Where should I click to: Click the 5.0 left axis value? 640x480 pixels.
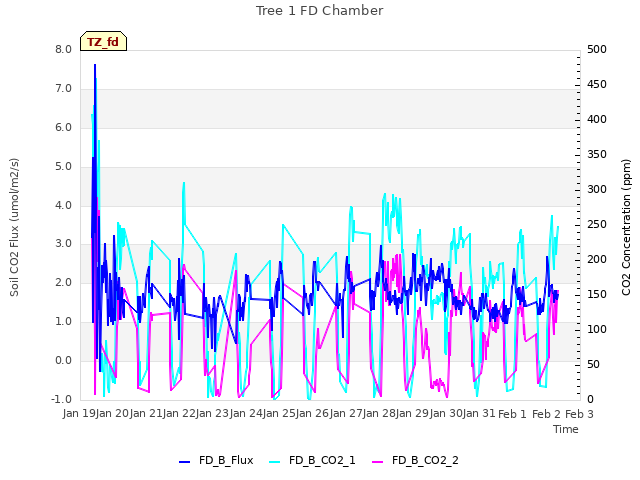click(64, 167)
